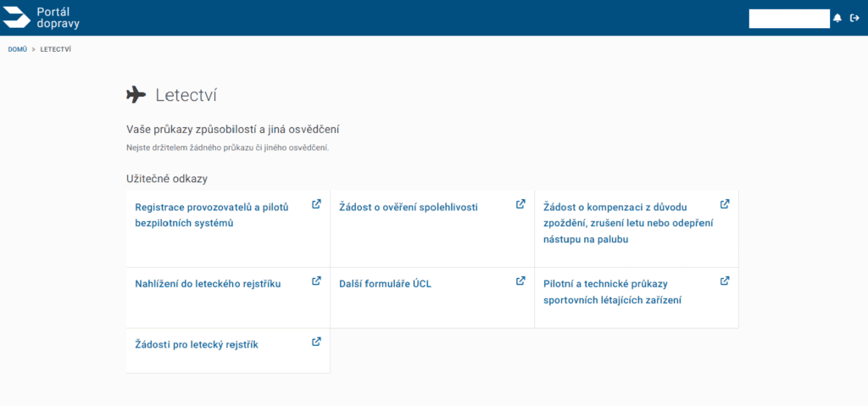Screen dimensions: 868x406
Task: Click heading Vaše průkazy způsobilostí a jiná osvědčení
Action: 232,130
